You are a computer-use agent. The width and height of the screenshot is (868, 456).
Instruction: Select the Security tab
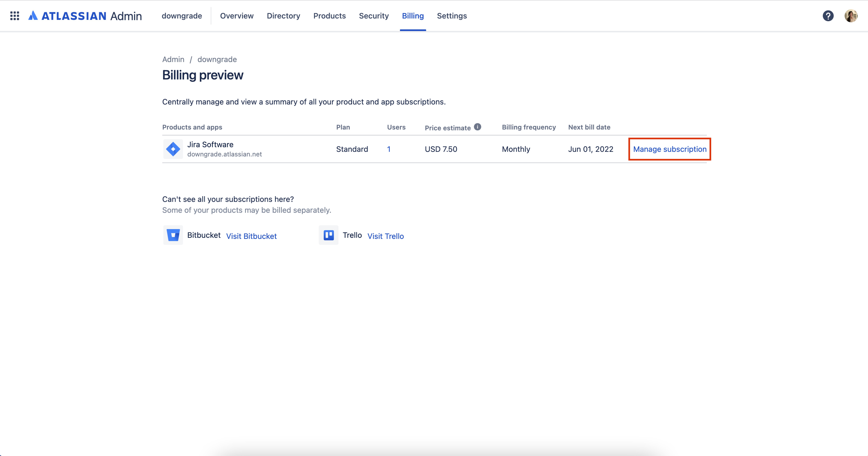click(x=374, y=16)
